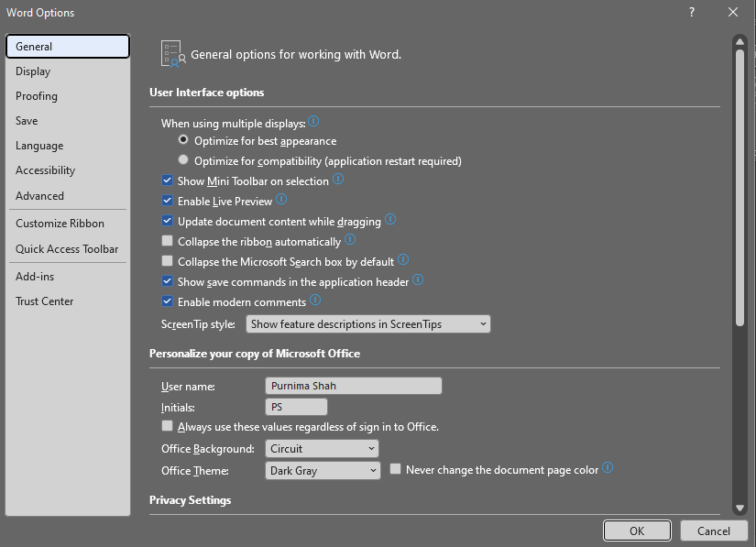The image size is (756, 547).
Task: Open the Customize Ribbon category
Action: coord(68,224)
